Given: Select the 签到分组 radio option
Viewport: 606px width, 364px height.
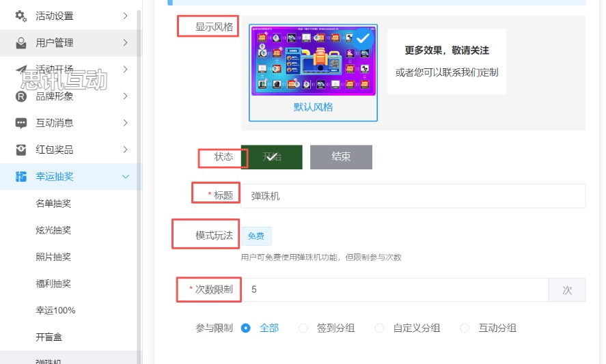Looking at the screenshot, I should point(303,328).
